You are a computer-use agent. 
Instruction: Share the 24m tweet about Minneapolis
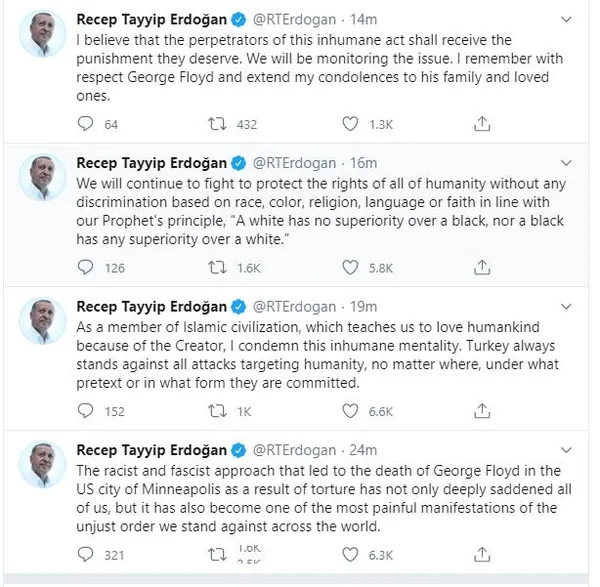(483, 555)
